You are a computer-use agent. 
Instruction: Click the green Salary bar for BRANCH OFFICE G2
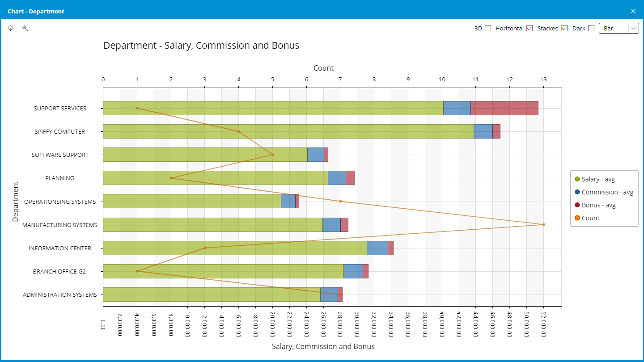pyautogui.click(x=223, y=271)
